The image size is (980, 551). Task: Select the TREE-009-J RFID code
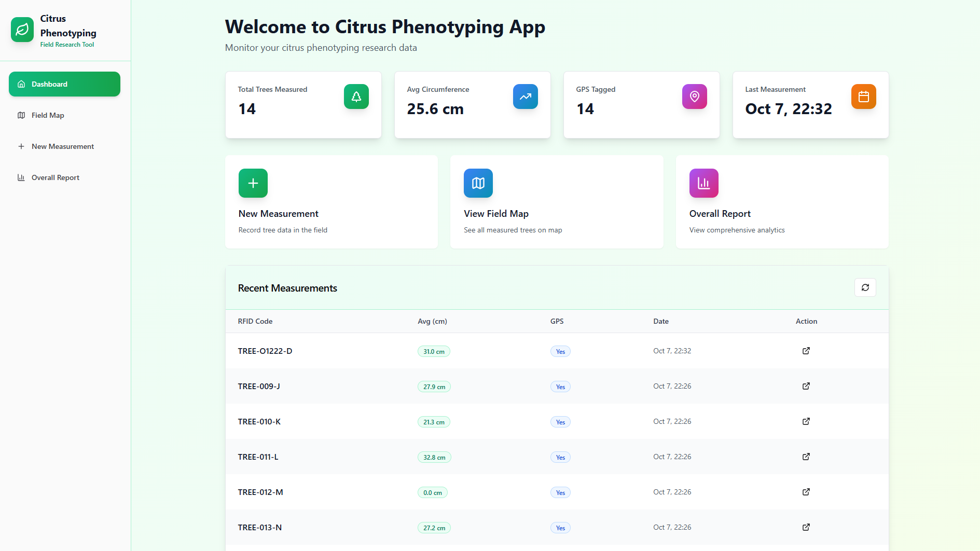259,387
